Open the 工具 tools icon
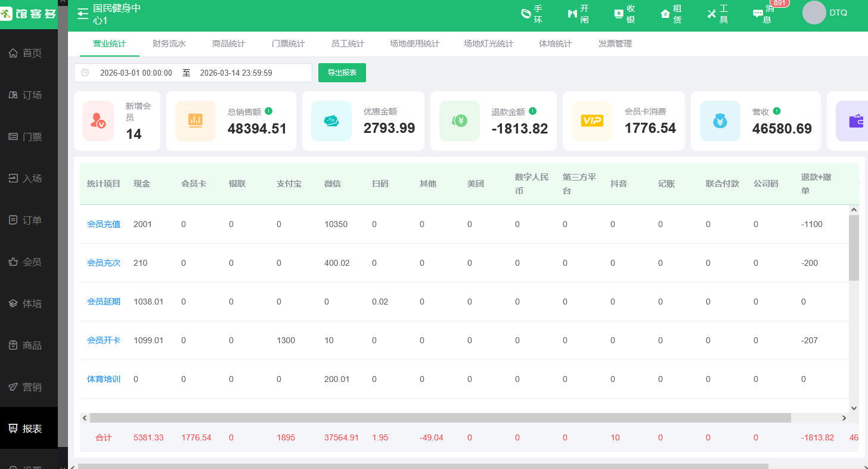Screen dimensions: 868x469 coord(712,14)
